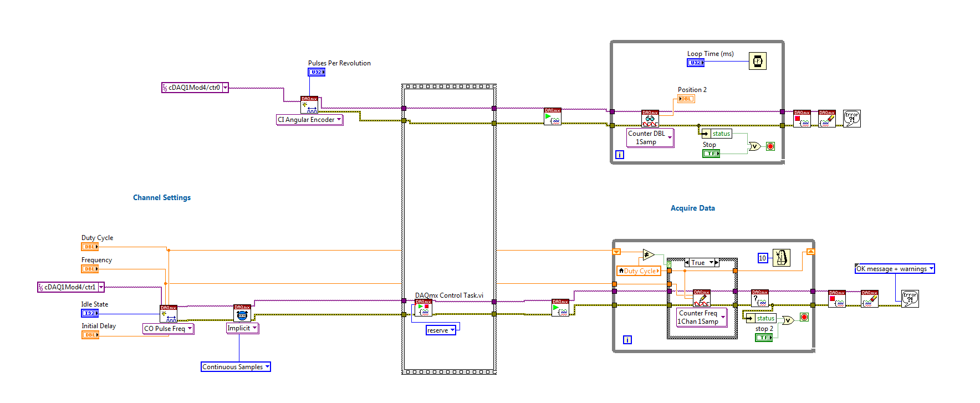Open the cDAQ1Mod4/ctr0 channel dropdown
This screenshot has height=403, width=980.
[x=225, y=88]
